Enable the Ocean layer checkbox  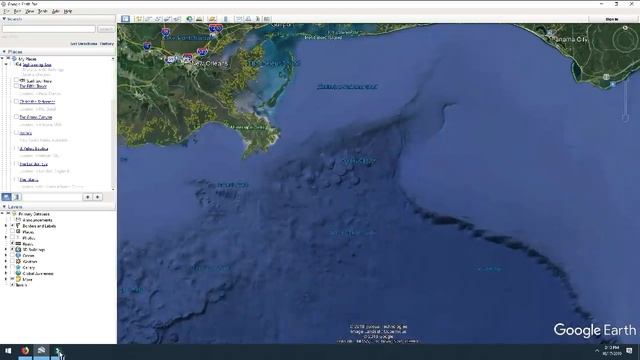(x=13, y=255)
